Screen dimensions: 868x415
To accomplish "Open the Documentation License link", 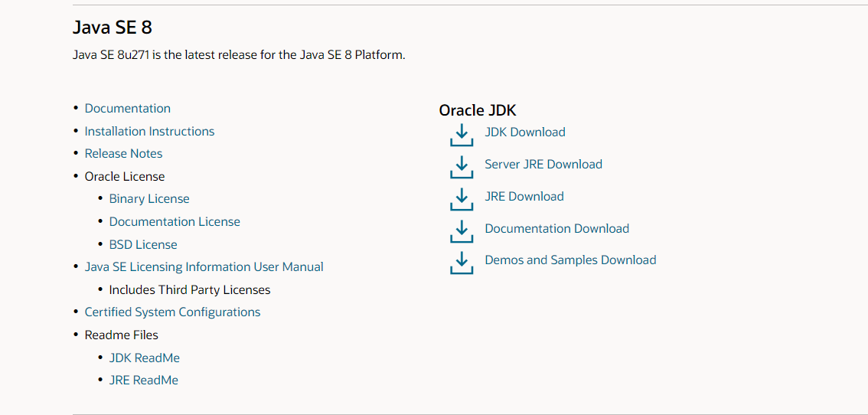I will tap(175, 221).
